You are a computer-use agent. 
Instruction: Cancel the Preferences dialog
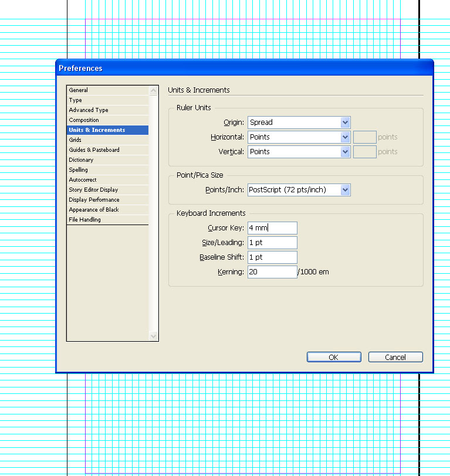(x=395, y=358)
